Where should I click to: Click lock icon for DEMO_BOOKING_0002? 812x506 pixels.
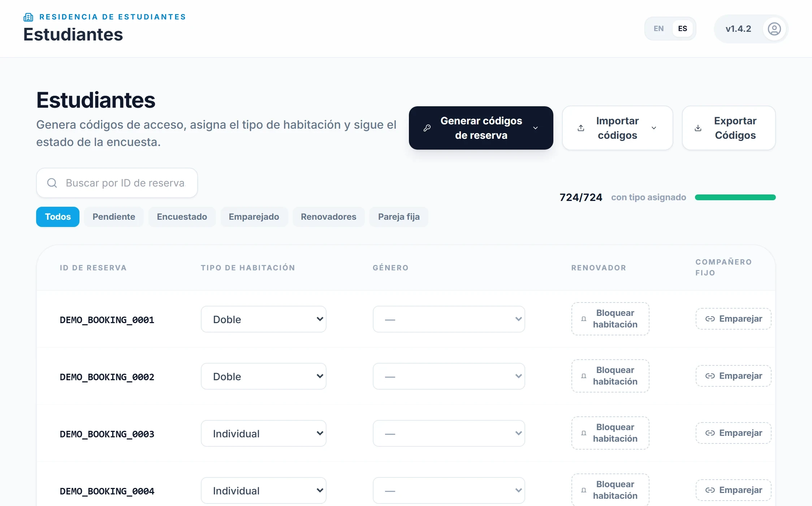[x=584, y=376]
